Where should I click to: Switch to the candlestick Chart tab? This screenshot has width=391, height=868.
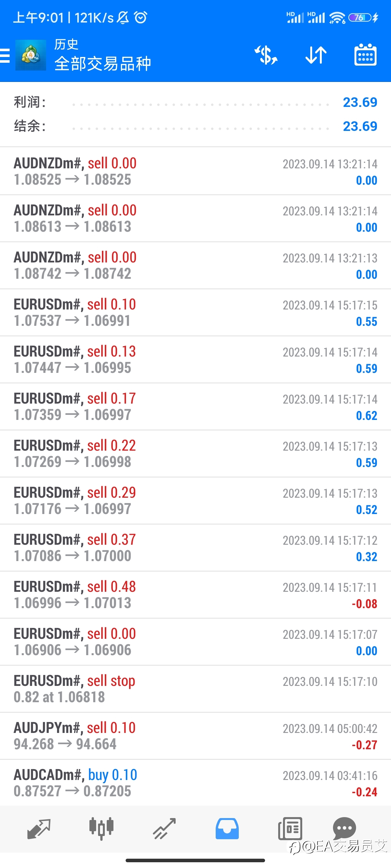tap(101, 829)
